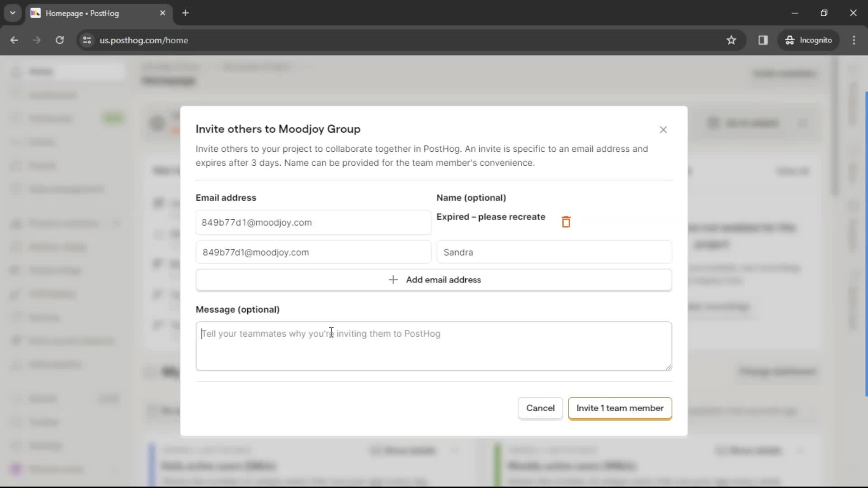Click the Invite 1 team member button
The width and height of the screenshot is (868, 488).
(x=620, y=408)
